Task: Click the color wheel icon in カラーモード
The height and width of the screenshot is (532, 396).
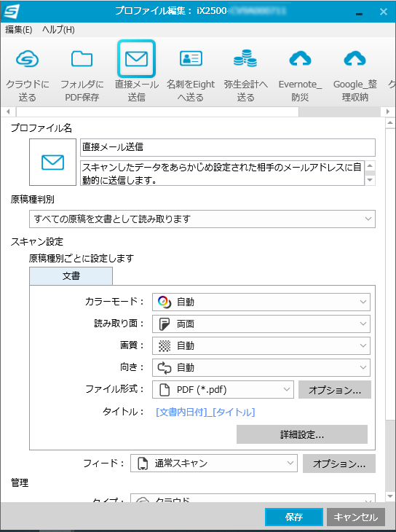Action: click(x=163, y=302)
